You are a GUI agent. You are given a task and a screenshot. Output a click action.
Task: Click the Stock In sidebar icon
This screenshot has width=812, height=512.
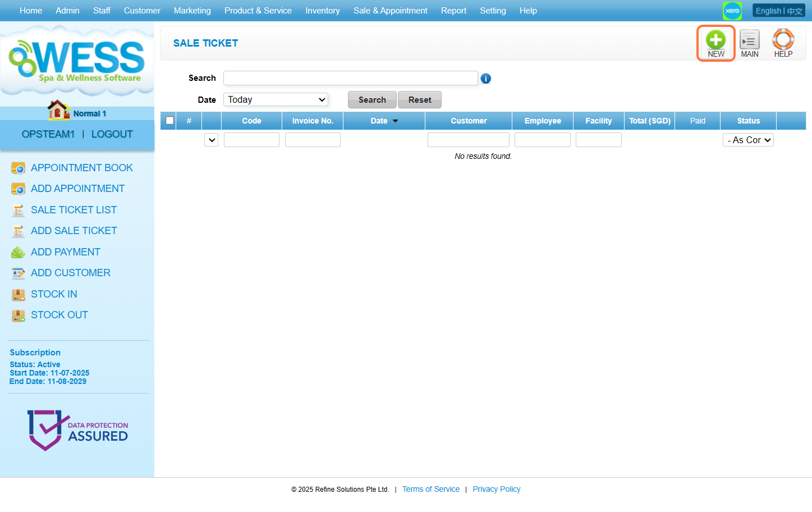tap(19, 295)
